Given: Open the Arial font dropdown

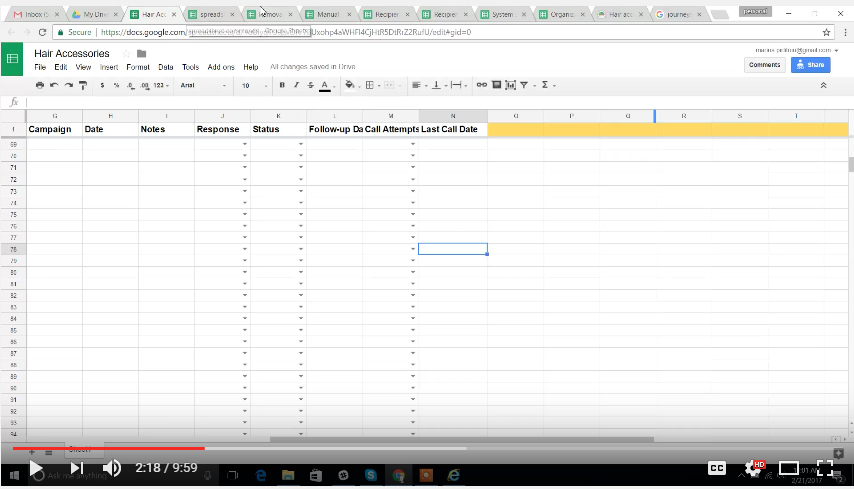Looking at the screenshot, I should pos(203,85).
